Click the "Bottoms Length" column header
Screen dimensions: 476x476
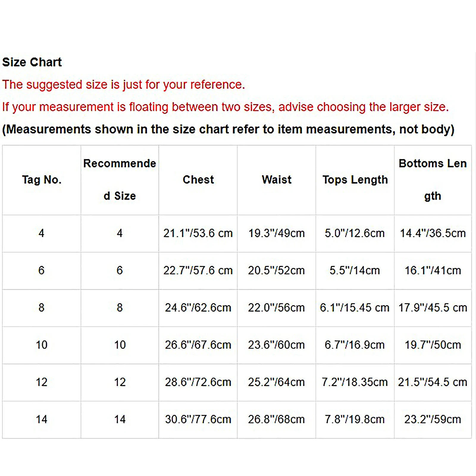pyautogui.click(x=433, y=180)
